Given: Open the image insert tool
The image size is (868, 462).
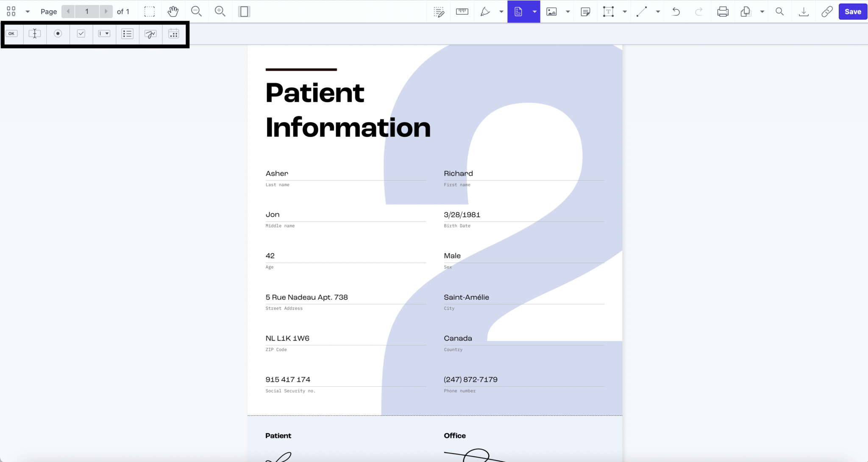Looking at the screenshot, I should (551, 11).
